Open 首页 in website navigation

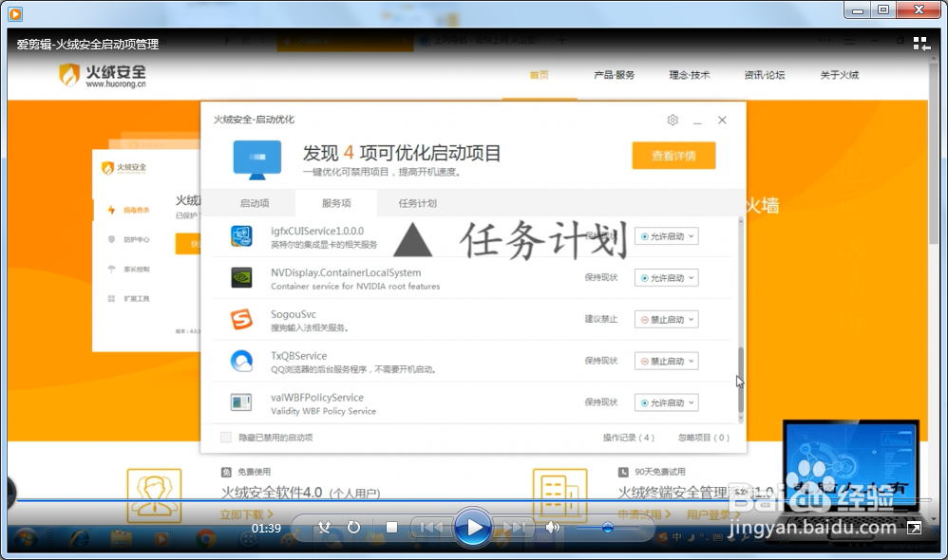click(540, 75)
